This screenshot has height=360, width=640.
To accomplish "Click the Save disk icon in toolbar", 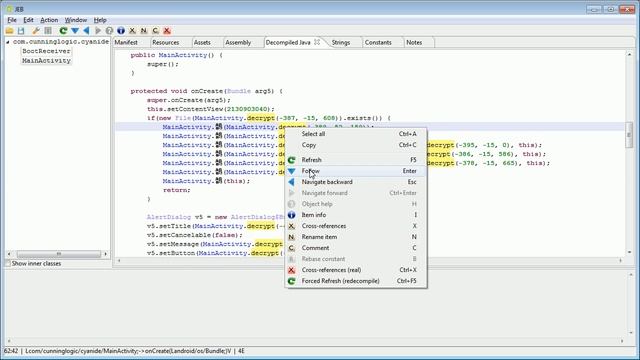I will click(21, 31).
